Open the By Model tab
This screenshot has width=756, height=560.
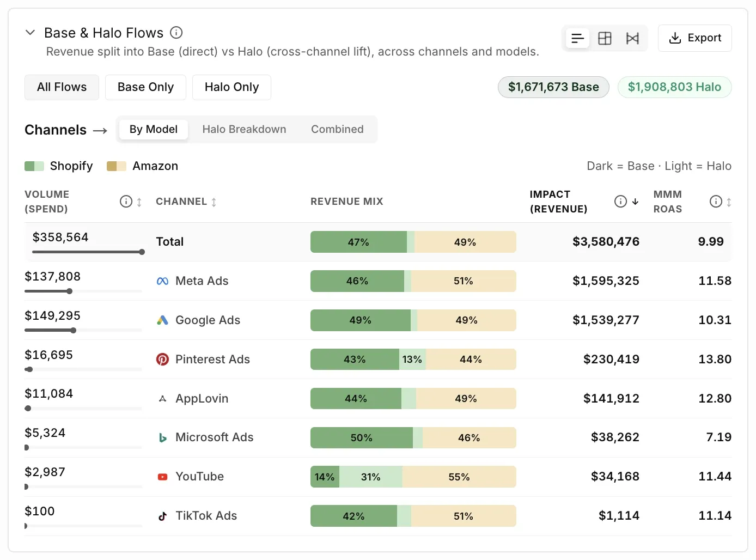pos(154,130)
